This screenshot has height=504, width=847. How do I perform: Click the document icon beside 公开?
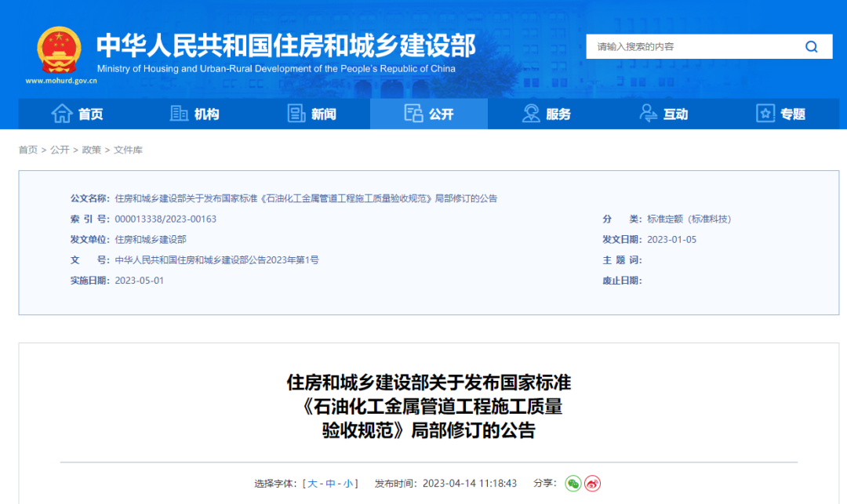(413, 113)
